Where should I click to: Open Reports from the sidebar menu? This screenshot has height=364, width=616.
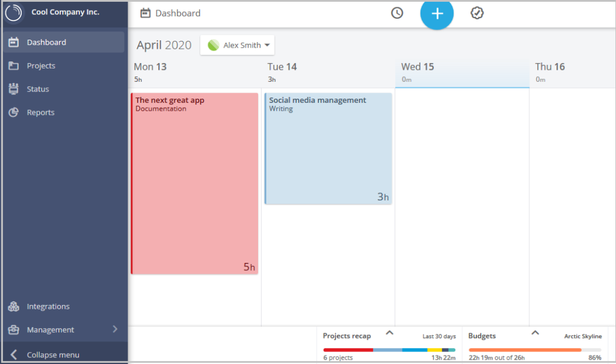click(40, 113)
